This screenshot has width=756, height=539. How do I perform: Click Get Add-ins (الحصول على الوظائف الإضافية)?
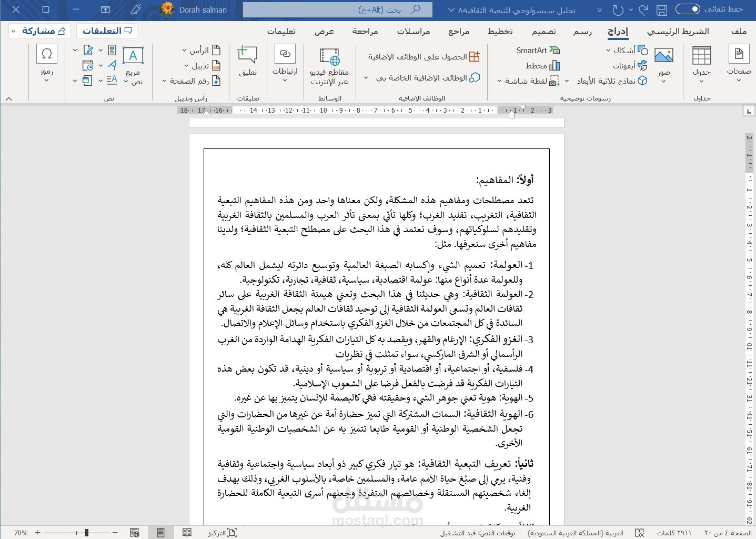tap(424, 56)
